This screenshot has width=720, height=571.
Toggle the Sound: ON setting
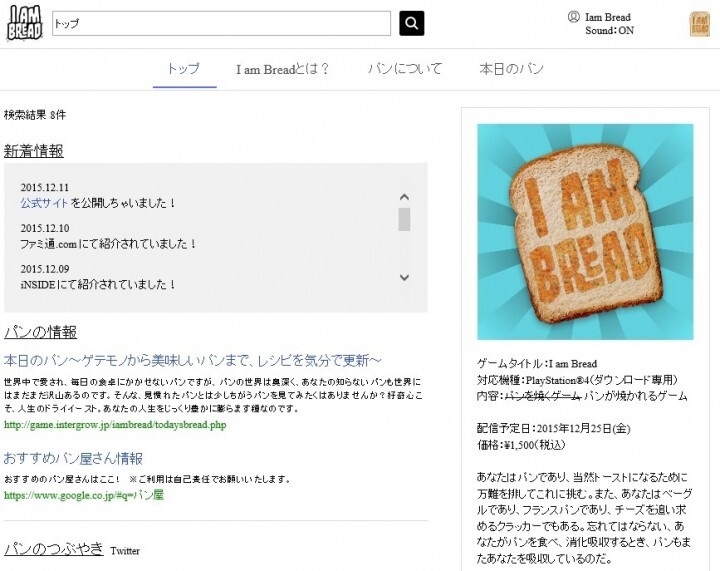609,31
